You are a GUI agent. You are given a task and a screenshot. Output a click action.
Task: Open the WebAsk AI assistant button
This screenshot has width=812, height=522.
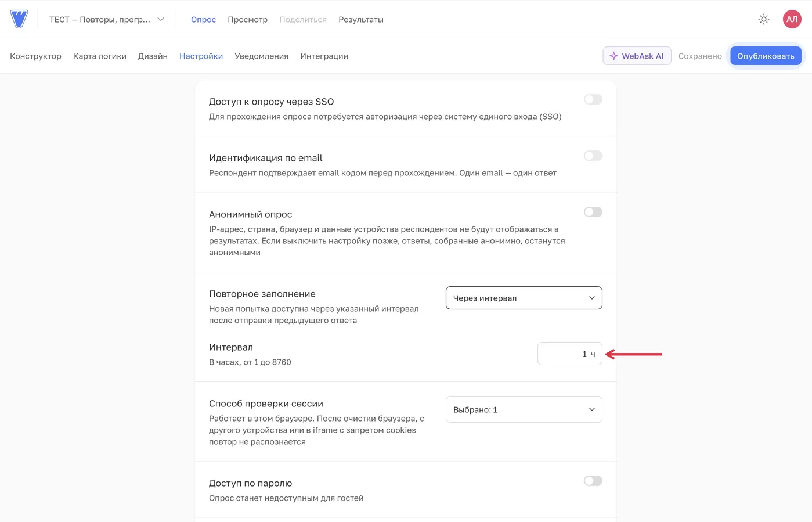pos(637,56)
